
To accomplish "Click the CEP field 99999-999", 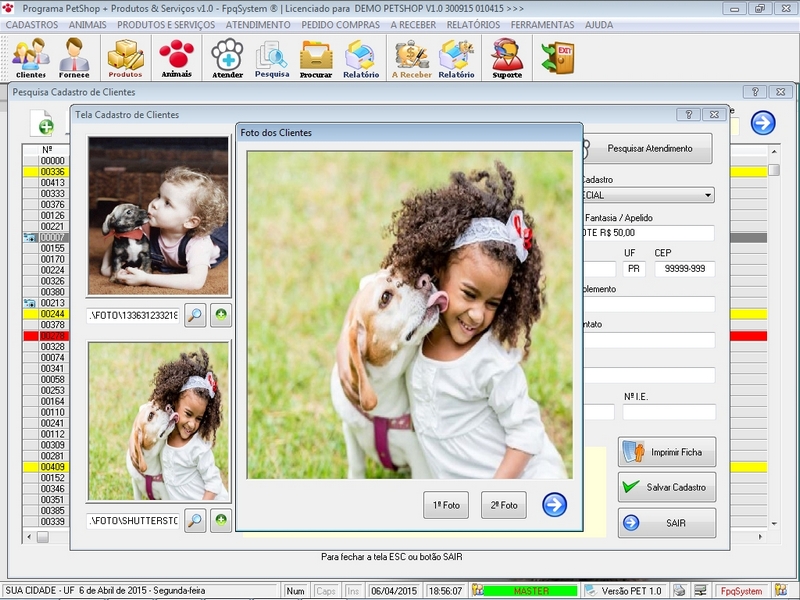I will (684, 269).
